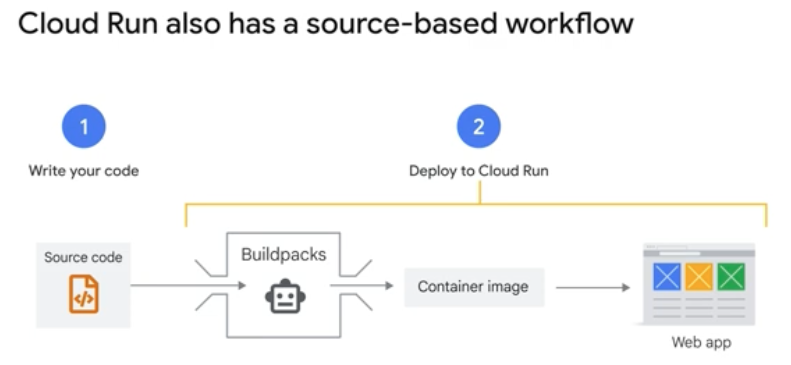Image resolution: width=791 pixels, height=365 pixels.
Task: Click the Web app browser illustration
Action: coord(699,284)
